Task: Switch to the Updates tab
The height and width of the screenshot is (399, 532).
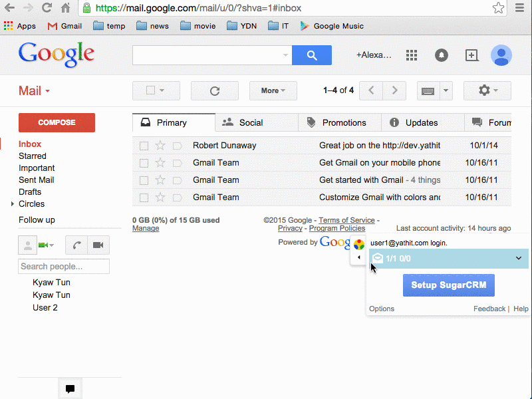Action: coord(423,122)
